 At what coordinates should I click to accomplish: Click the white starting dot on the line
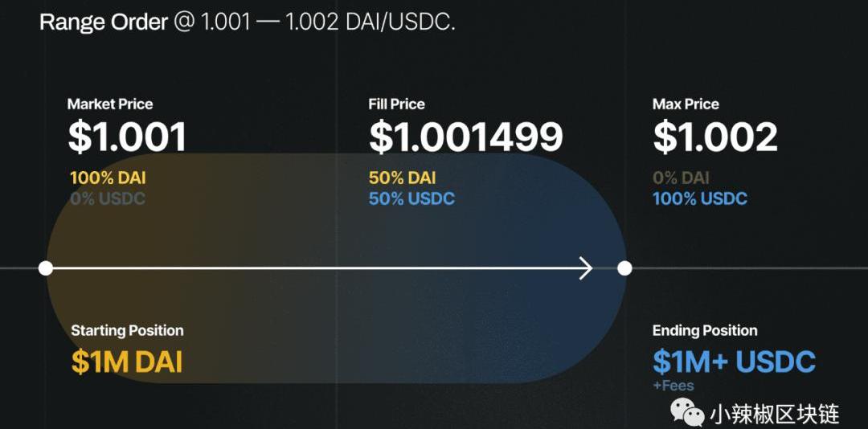pyautogui.click(x=46, y=268)
